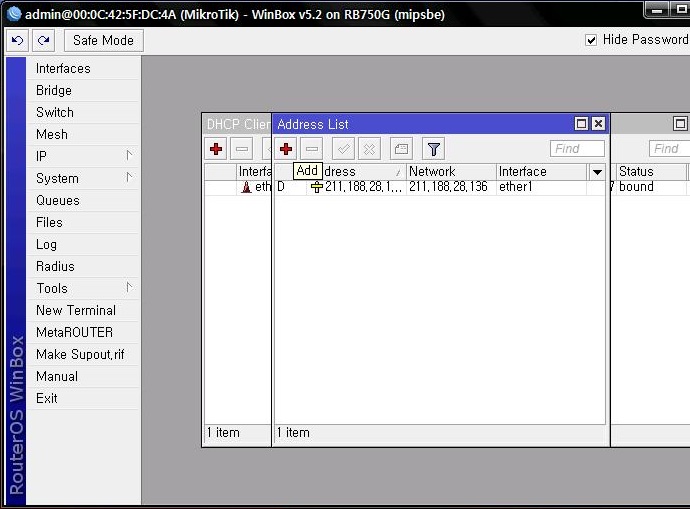690x509 pixels.
Task: Click the Redo arrow icon
Action: pyautogui.click(x=43, y=40)
